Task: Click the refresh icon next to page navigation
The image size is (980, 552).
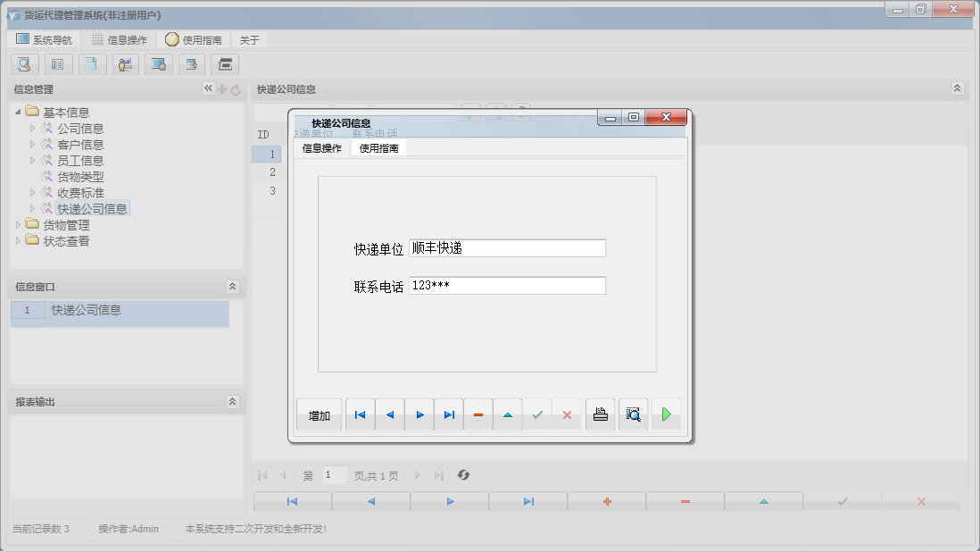Action: [x=463, y=475]
